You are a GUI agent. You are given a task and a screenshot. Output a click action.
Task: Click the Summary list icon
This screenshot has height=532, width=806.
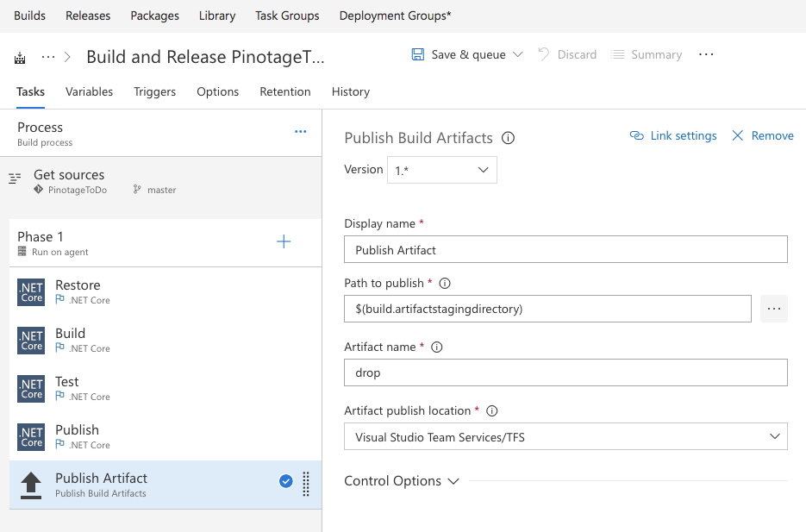click(617, 54)
